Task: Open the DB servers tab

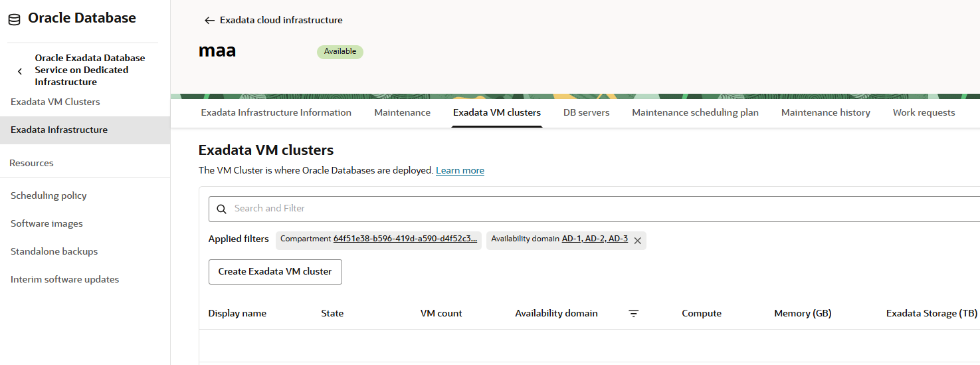Action: coord(586,112)
